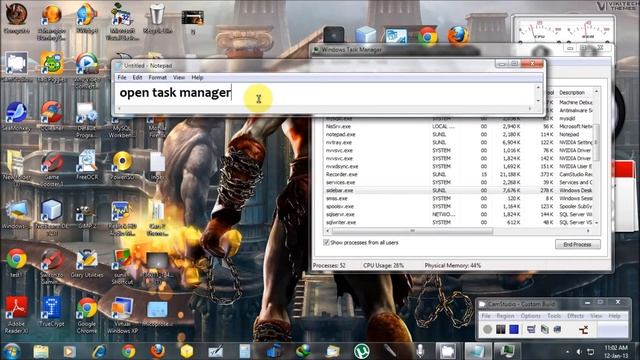Select the Virtual Windows XP desktop icon

pos(122,314)
